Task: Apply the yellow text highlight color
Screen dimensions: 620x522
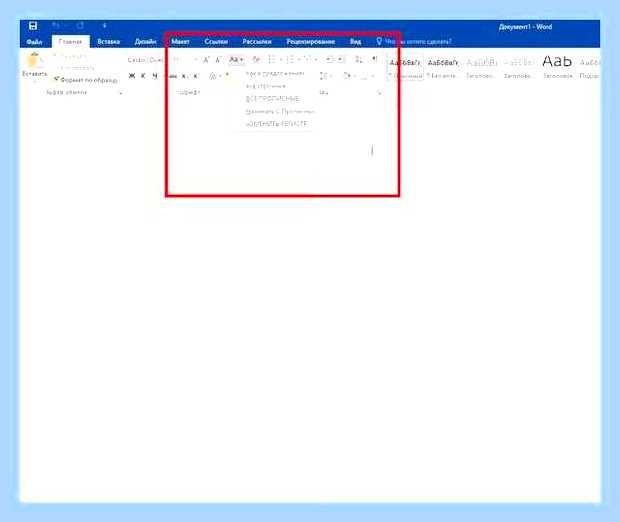Action: 227,75
